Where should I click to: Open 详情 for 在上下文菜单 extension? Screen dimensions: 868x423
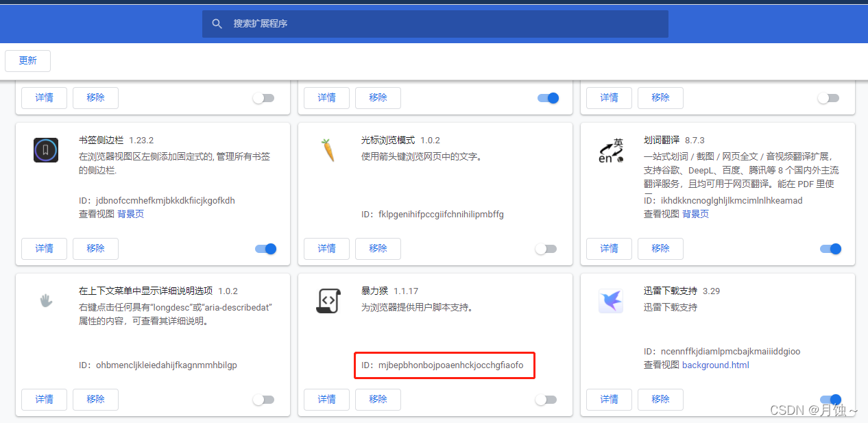click(44, 399)
